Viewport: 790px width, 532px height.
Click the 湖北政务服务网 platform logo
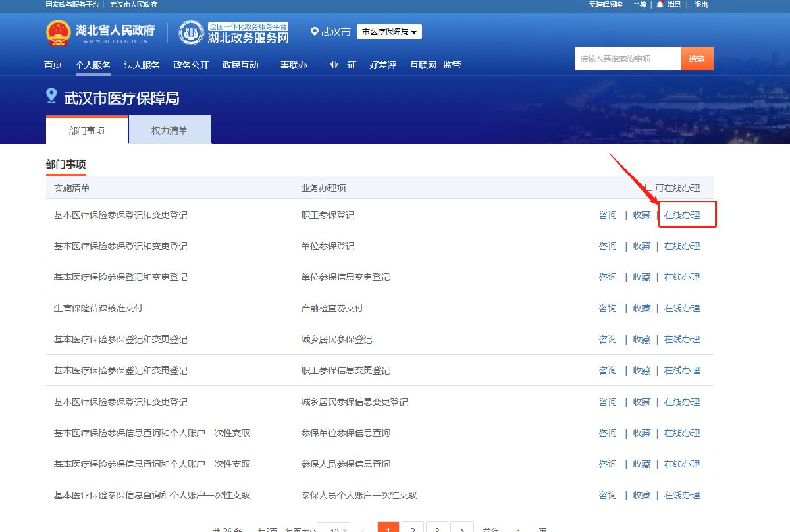click(x=191, y=33)
